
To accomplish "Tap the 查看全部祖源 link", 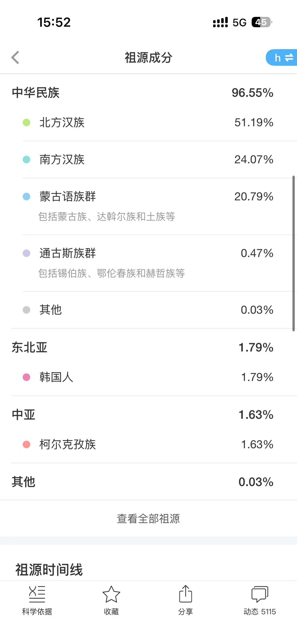I will pyautogui.click(x=148, y=518).
